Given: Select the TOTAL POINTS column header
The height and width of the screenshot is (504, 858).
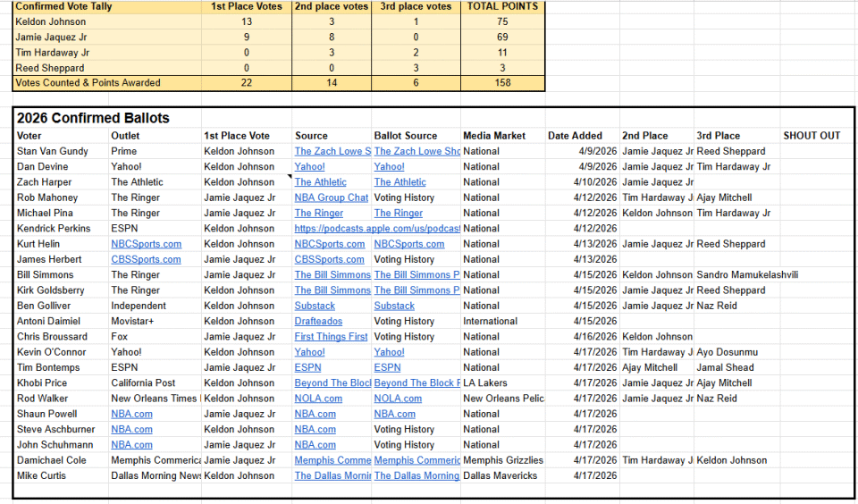Looking at the screenshot, I should click(502, 6).
